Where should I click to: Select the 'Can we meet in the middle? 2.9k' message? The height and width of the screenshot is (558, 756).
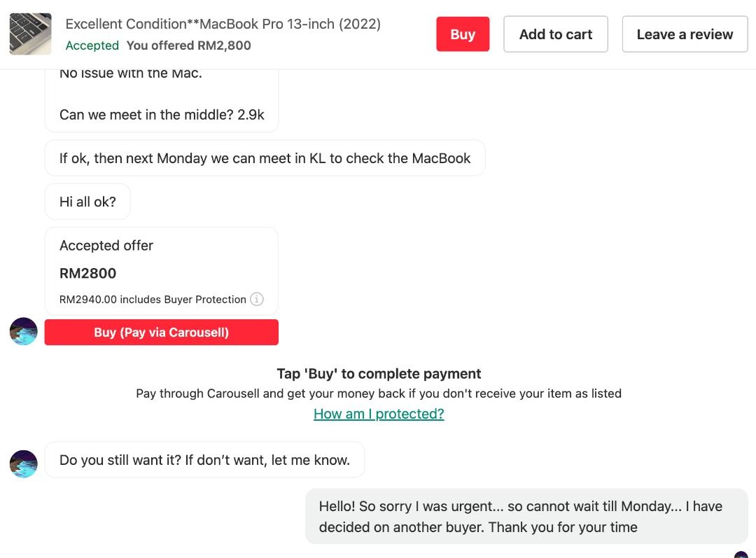(x=162, y=115)
